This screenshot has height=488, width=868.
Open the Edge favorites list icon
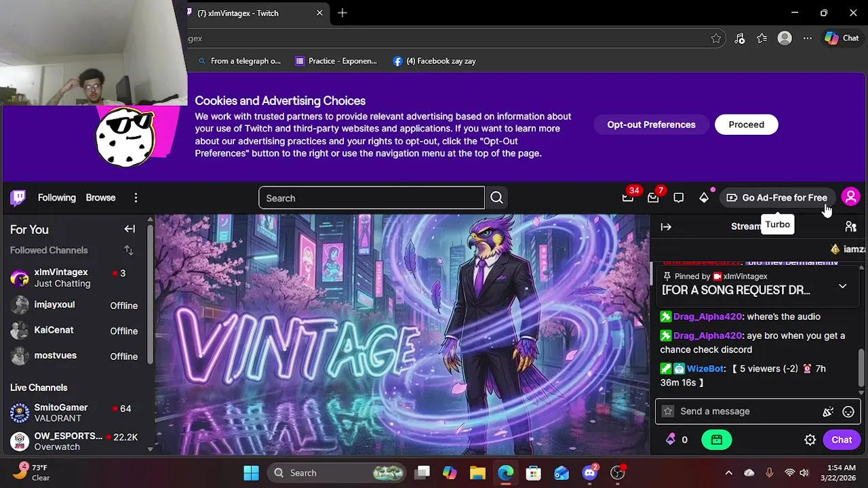coord(762,39)
